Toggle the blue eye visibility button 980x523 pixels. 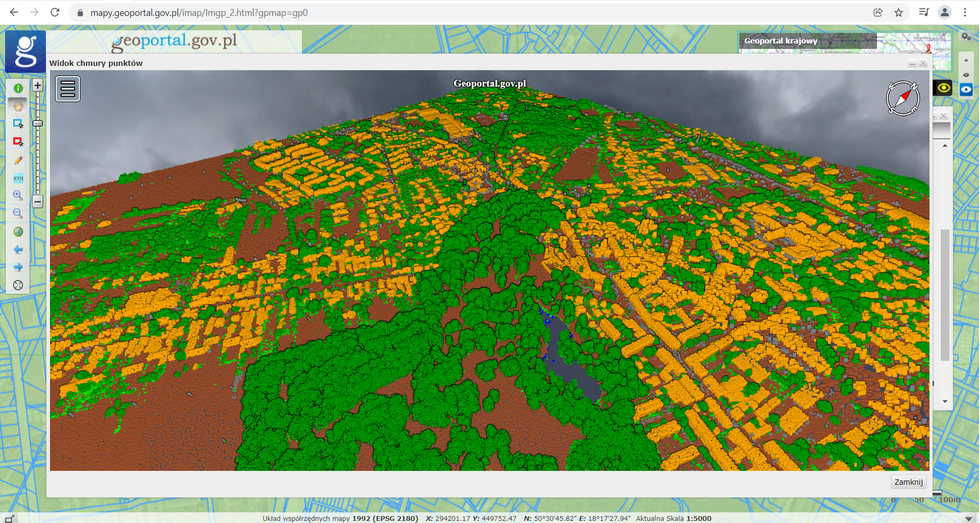pos(966,90)
